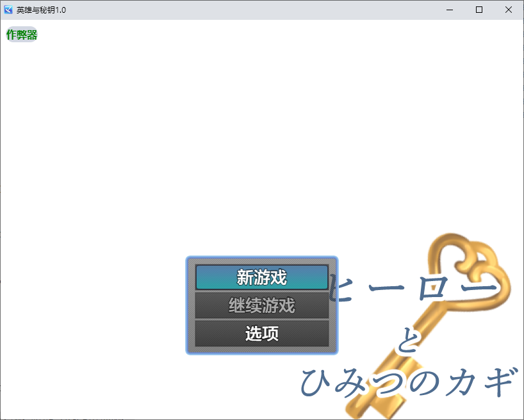Open the 作弊器 cheat tool
Viewport: 524px width, 420px height.
click(x=22, y=35)
